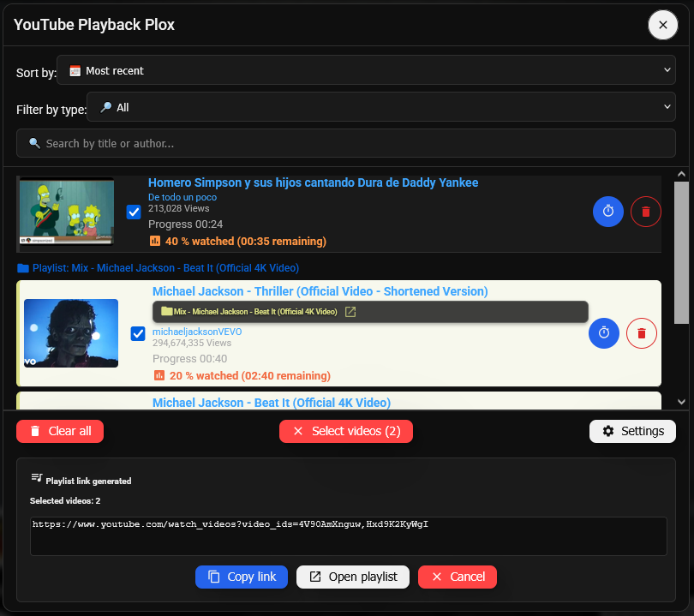
Task: Open the Filter by type All dropdown
Action: pyautogui.click(x=381, y=106)
